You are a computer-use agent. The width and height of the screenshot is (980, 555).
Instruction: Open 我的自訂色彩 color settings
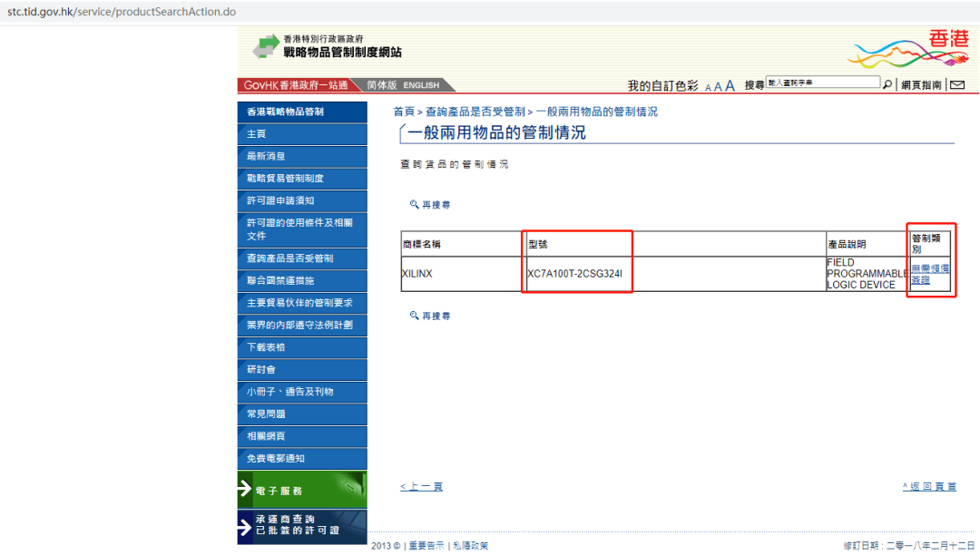coord(662,85)
